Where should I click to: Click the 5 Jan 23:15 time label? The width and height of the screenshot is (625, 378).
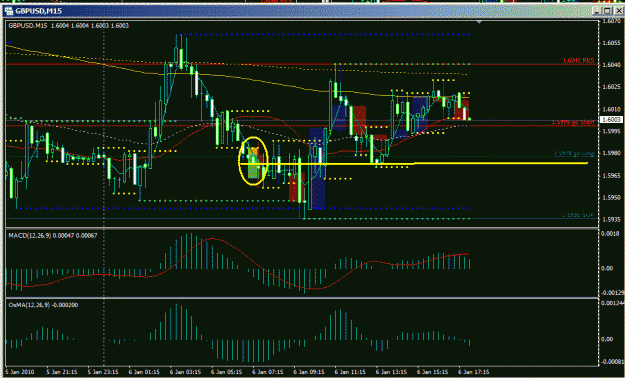coord(103,372)
